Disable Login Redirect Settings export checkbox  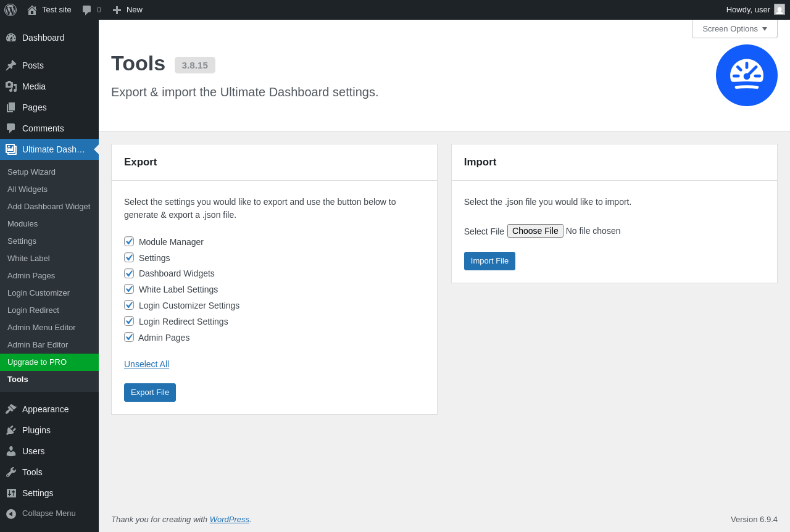point(129,321)
